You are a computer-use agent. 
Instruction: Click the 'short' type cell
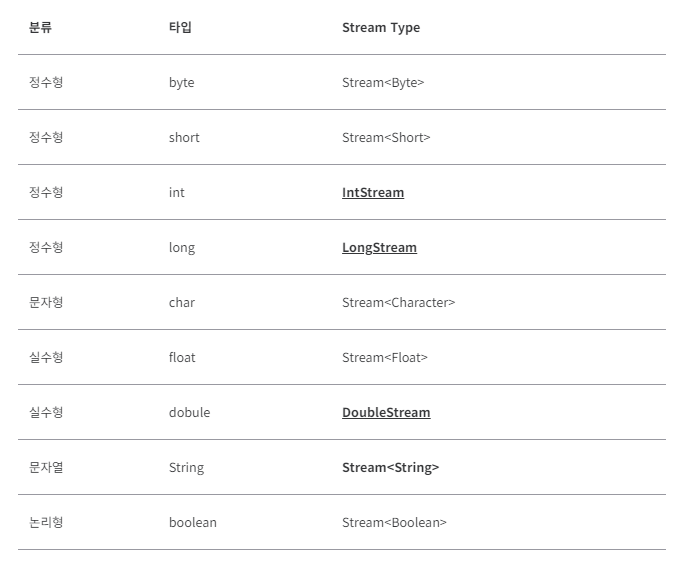184,138
